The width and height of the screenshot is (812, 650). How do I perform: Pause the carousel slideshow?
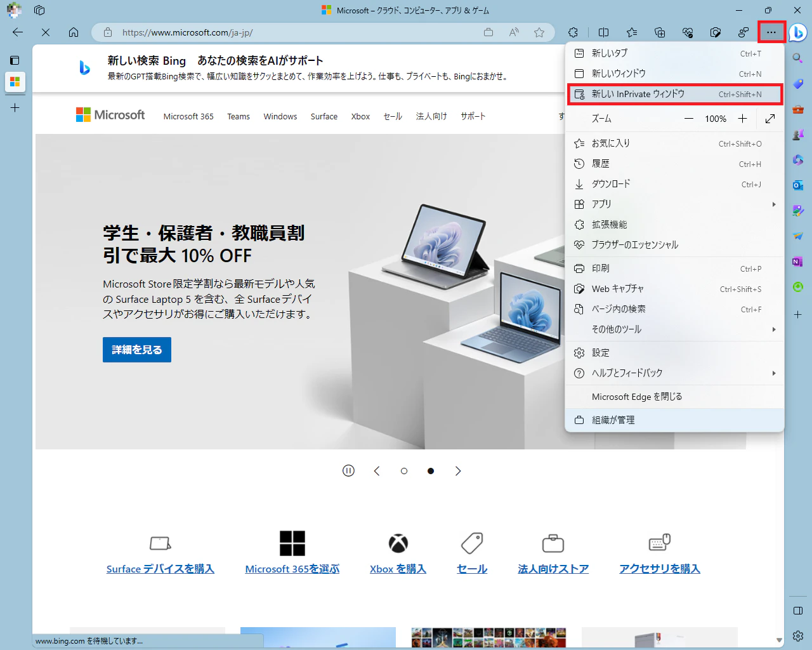pyautogui.click(x=348, y=470)
